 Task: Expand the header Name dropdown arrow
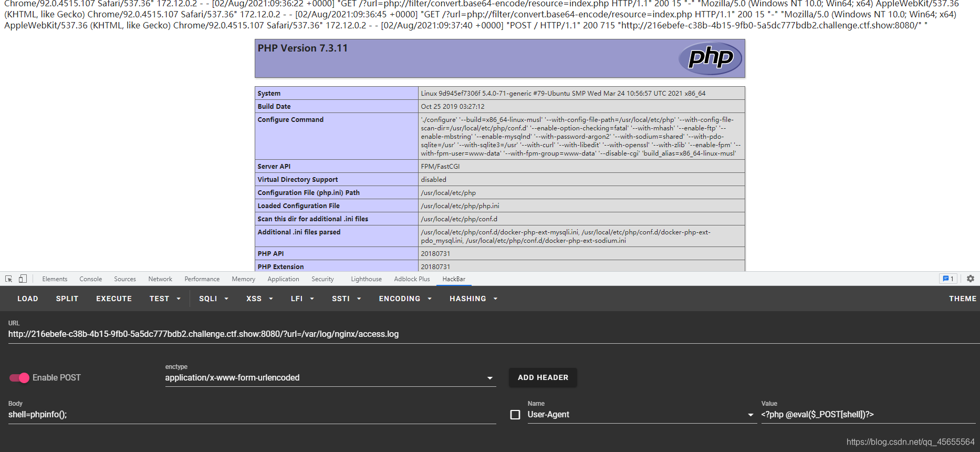click(750, 415)
